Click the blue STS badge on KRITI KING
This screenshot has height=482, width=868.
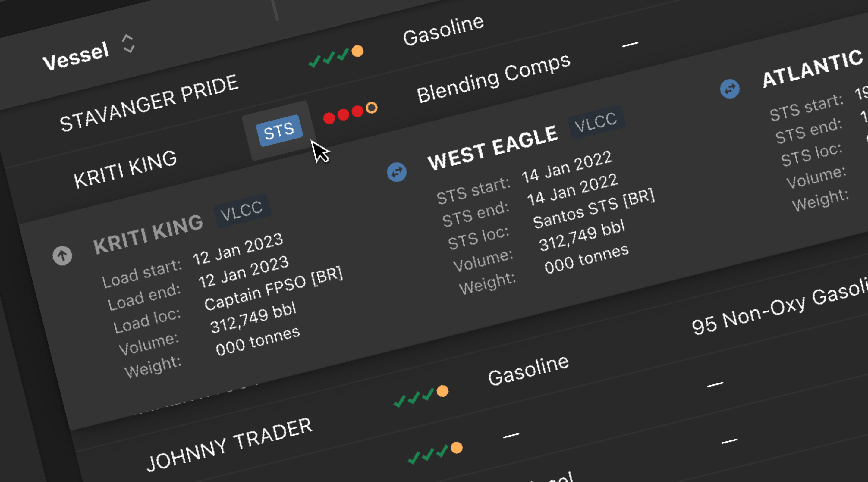[x=279, y=131]
